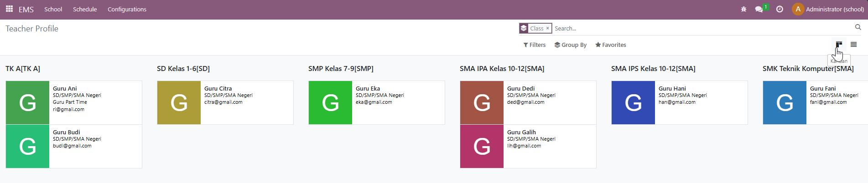This screenshot has height=183, width=868.
Task: Click the search magnifier icon
Action: [x=858, y=28]
